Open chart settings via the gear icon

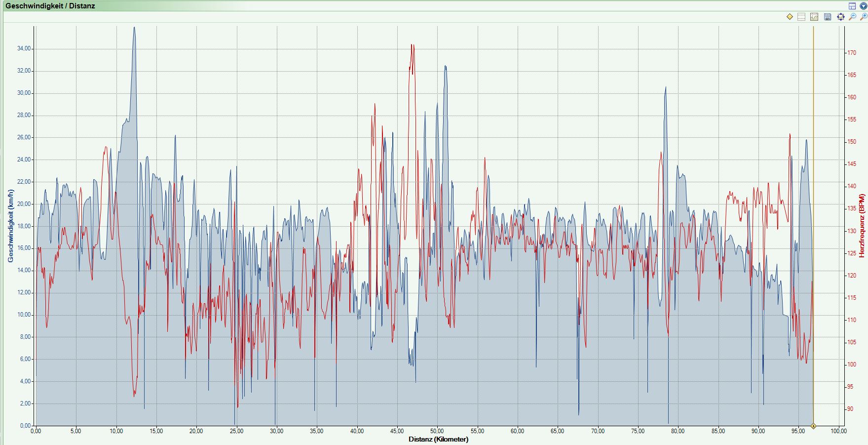(840, 17)
